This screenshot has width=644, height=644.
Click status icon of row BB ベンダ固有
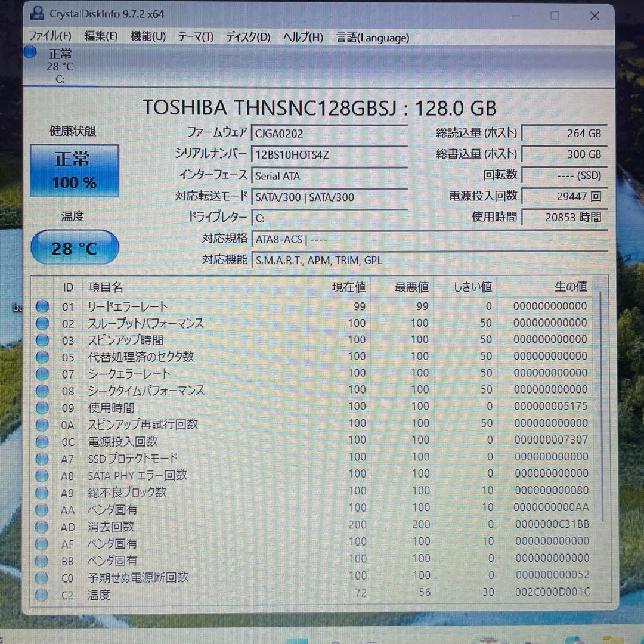point(42,561)
